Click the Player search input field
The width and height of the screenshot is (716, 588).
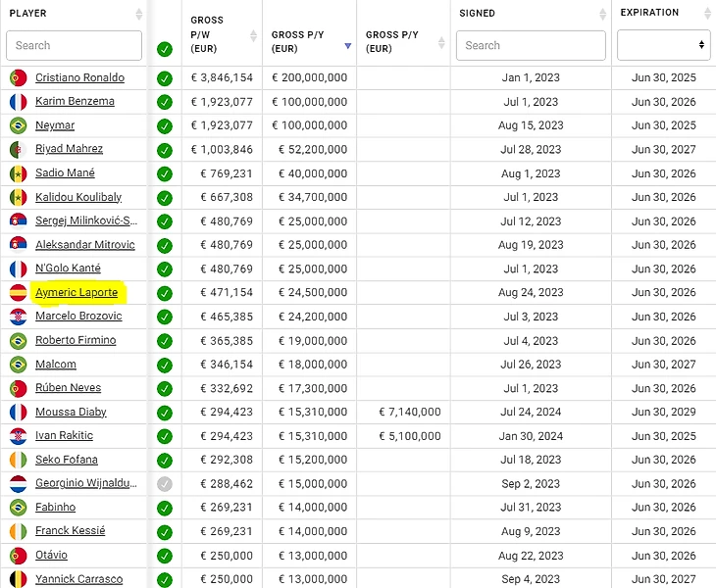tap(76, 45)
